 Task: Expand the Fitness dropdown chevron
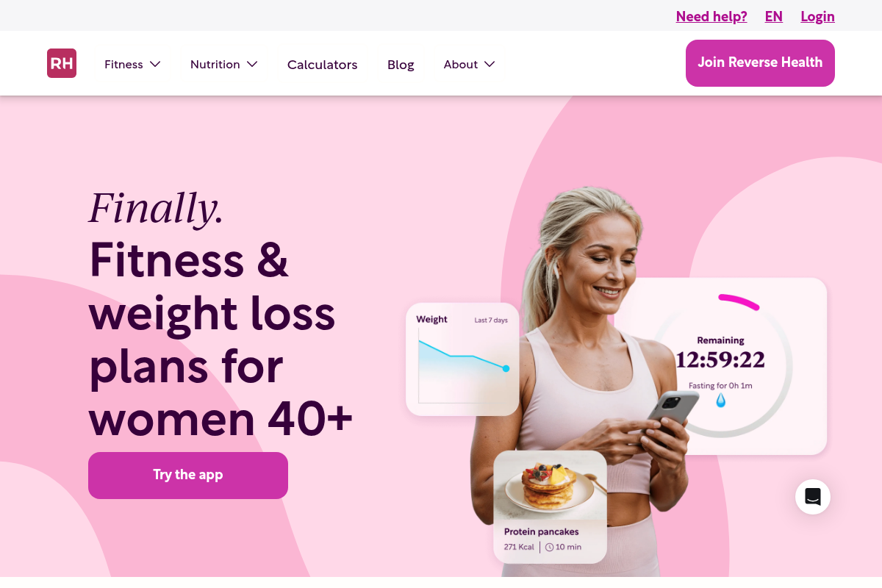coord(155,64)
